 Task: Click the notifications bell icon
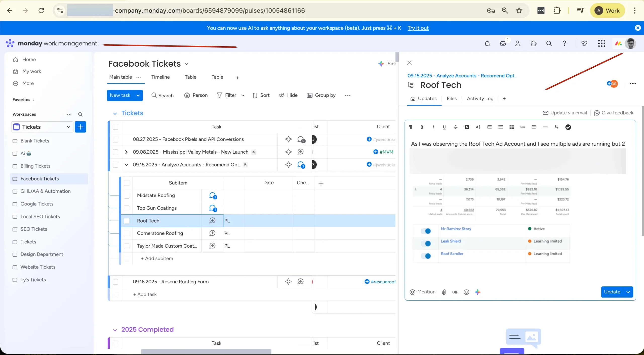[487, 43]
